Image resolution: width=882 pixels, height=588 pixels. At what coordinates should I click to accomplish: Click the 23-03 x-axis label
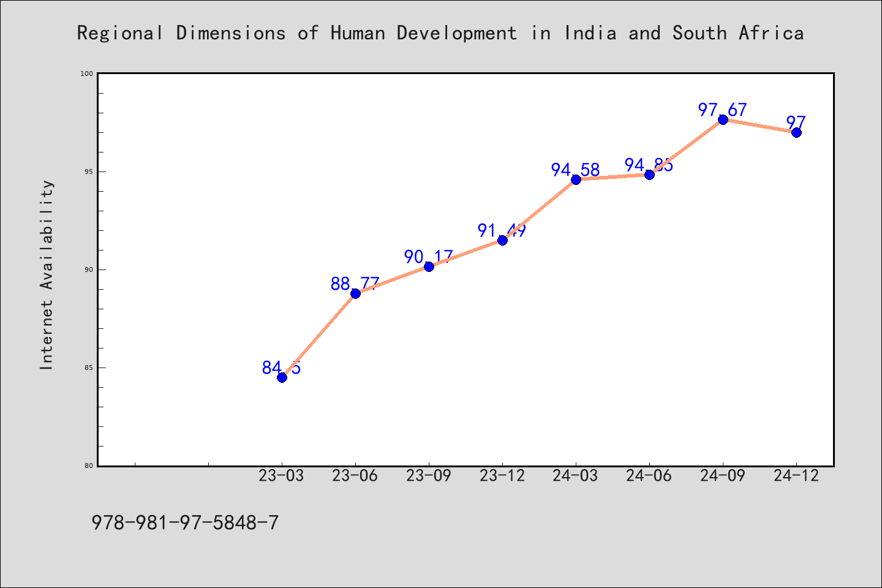pyautogui.click(x=282, y=476)
